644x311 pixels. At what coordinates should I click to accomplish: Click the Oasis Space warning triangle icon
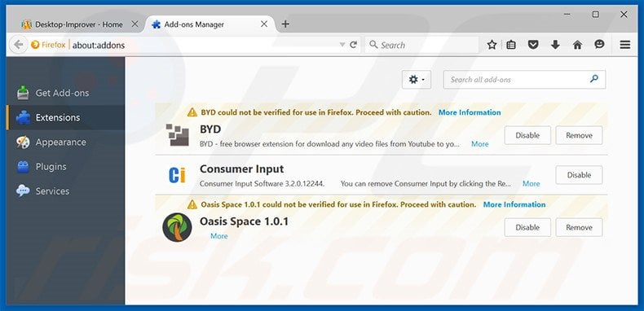(x=192, y=204)
